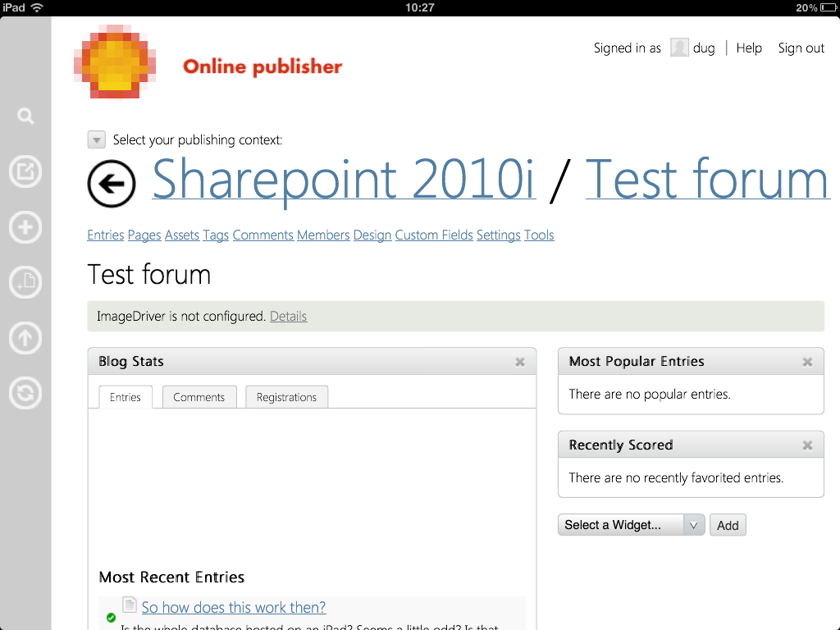The height and width of the screenshot is (630, 840).
Task: Tap the new page sidebar icon
Action: (25, 282)
